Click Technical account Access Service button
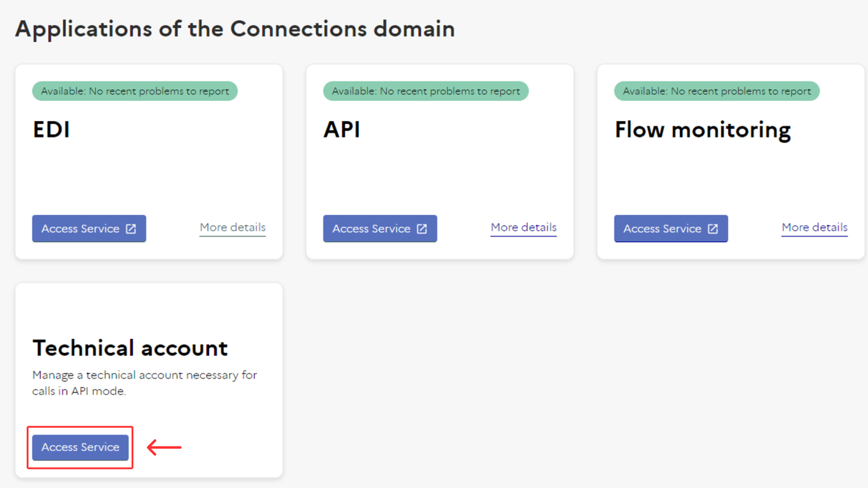The width and height of the screenshot is (868, 488). pos(80,447)
